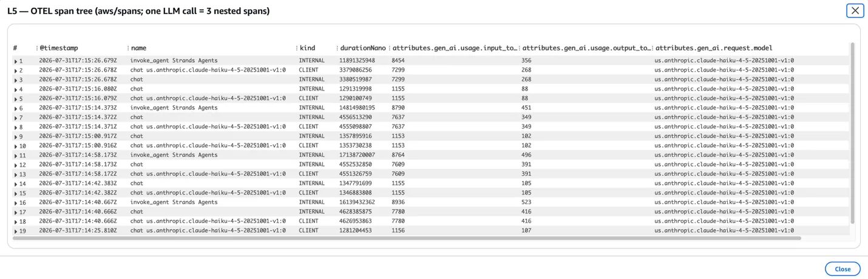
Task: Open row 4 expander arrow
Action: pos(16,89)
